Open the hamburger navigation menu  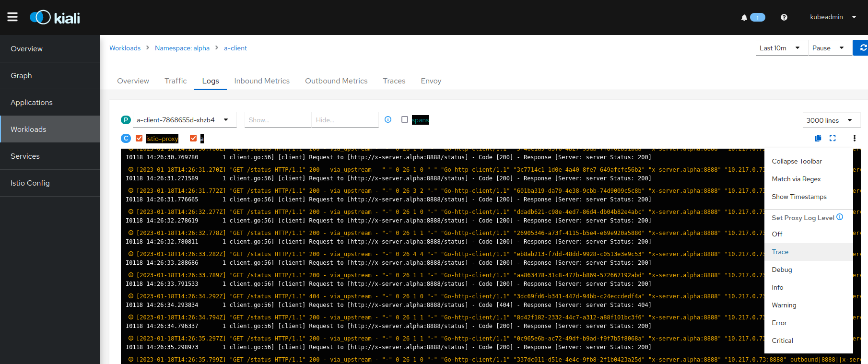click(x=12, y=17)
